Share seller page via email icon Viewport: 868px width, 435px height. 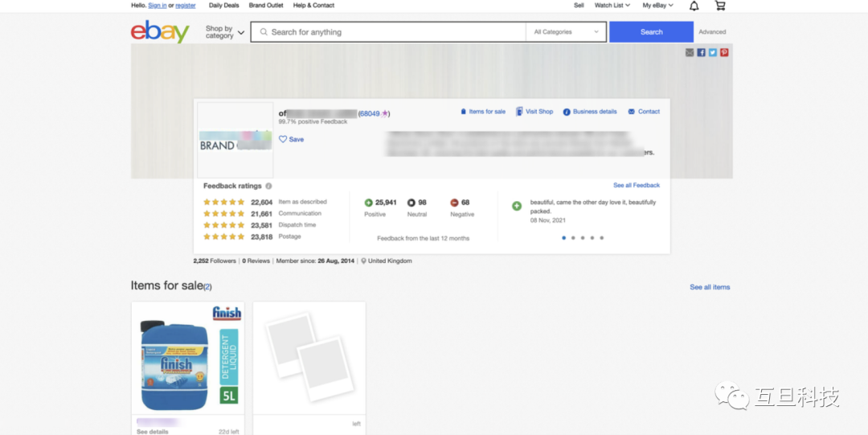[x=690, y=52]
